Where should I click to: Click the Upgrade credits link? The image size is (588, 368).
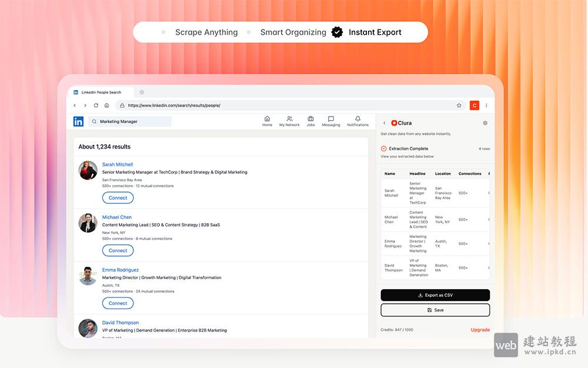pos(480,330)
